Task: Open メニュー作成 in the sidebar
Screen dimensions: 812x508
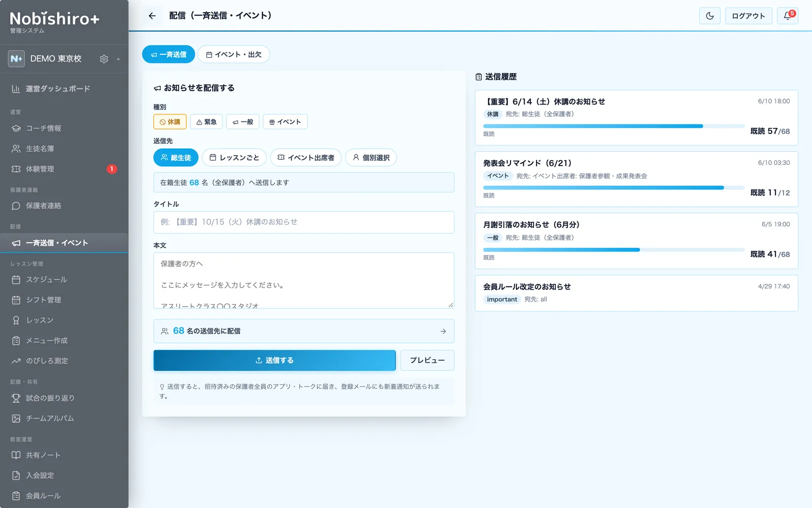Action: 64,340
